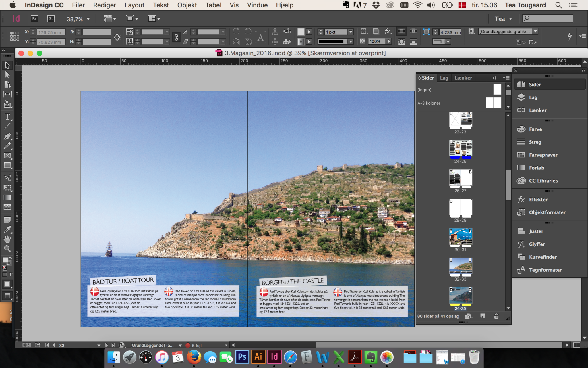Image resolution: width=588 pixels, height=368 pixels.
Task: Toggle formatting affects text button
Action: (x=11, y=274)
